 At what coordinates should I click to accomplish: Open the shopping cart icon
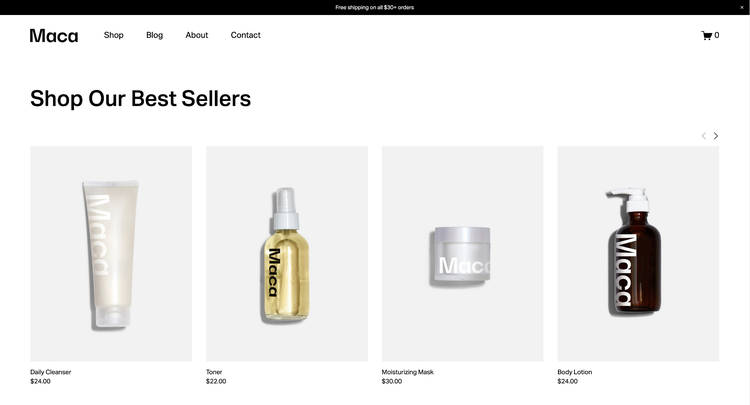pyautogui.click(x=706, y=35)
